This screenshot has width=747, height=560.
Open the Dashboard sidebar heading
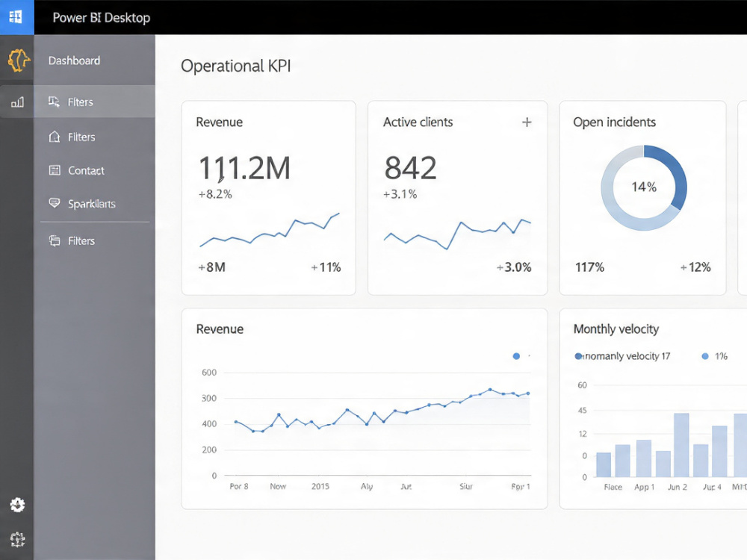(74, 60)
